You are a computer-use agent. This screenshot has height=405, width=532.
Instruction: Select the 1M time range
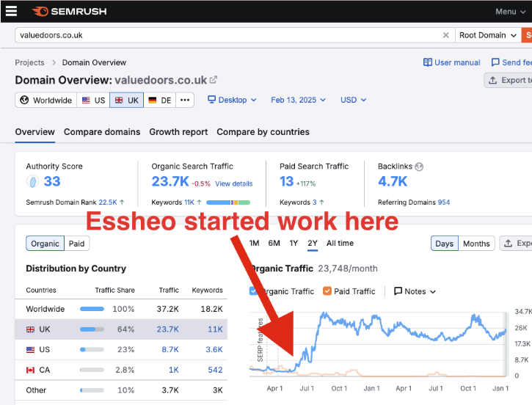point(254,243)
